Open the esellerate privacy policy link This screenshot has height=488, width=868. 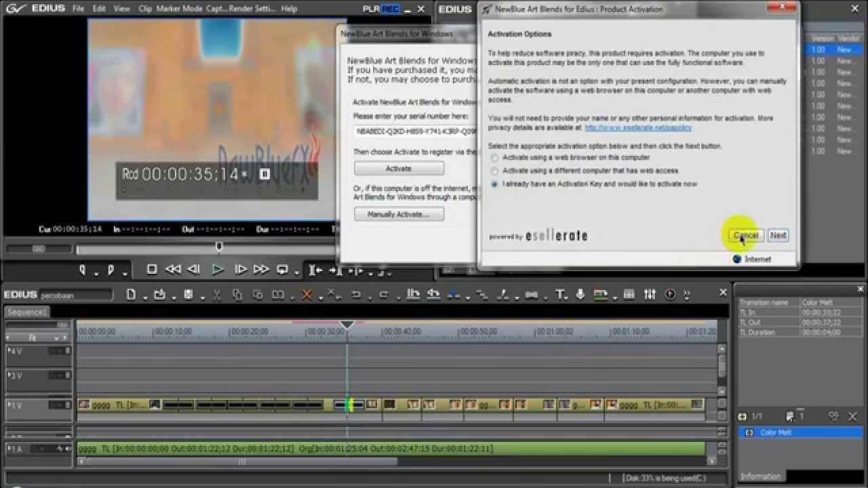coord(638,127)
